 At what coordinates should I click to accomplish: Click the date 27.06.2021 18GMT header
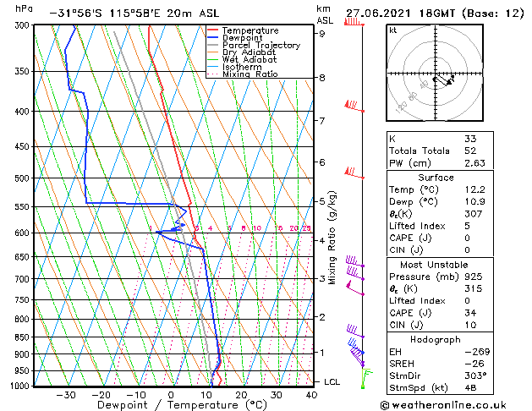[x=435, y=14]
